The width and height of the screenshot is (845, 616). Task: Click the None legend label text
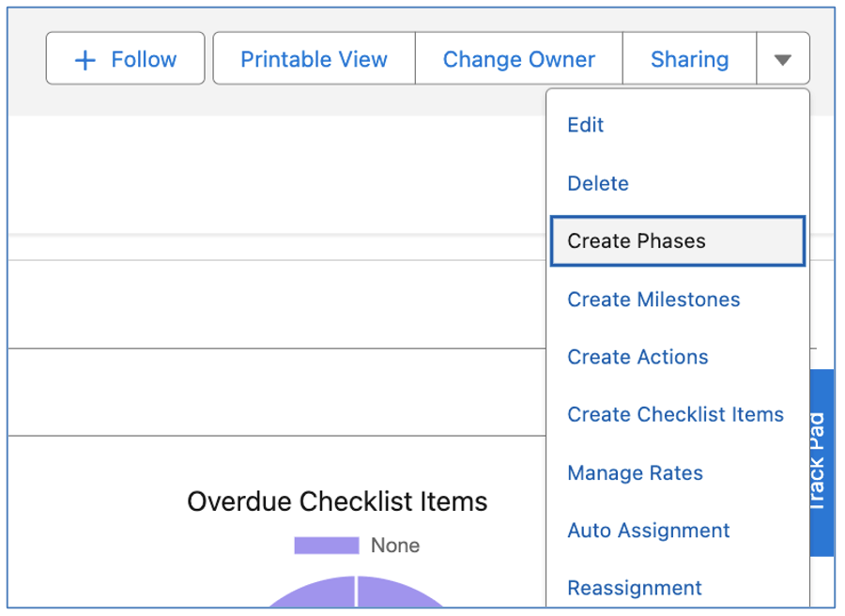coord(395,545)
